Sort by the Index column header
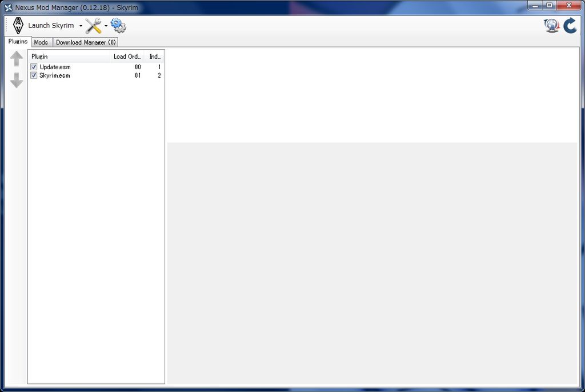585x392 pixels. tap(154, 57)
